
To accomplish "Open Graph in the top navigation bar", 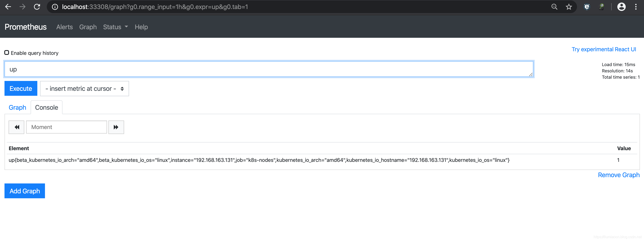I will 88,27.
